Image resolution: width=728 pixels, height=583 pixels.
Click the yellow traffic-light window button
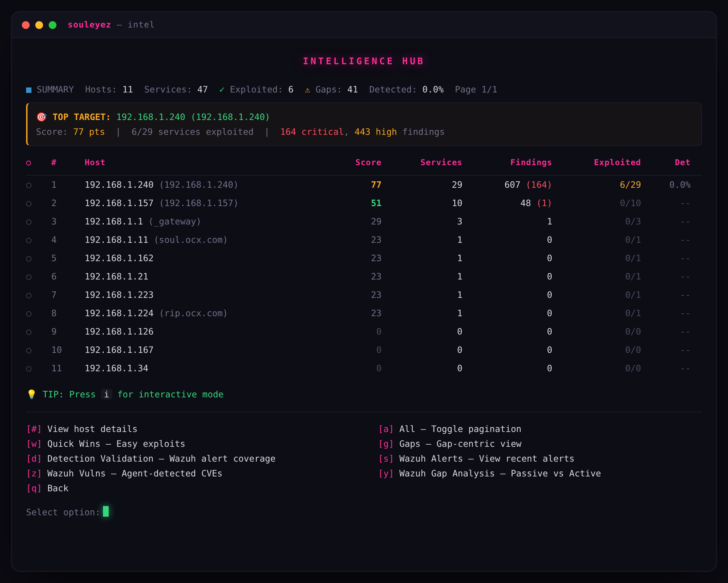tap(39, 25)
